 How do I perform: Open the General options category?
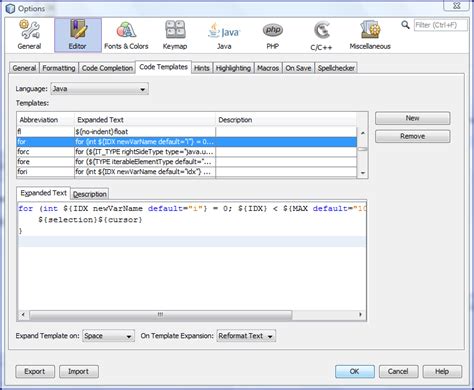(x=29, y=35)
